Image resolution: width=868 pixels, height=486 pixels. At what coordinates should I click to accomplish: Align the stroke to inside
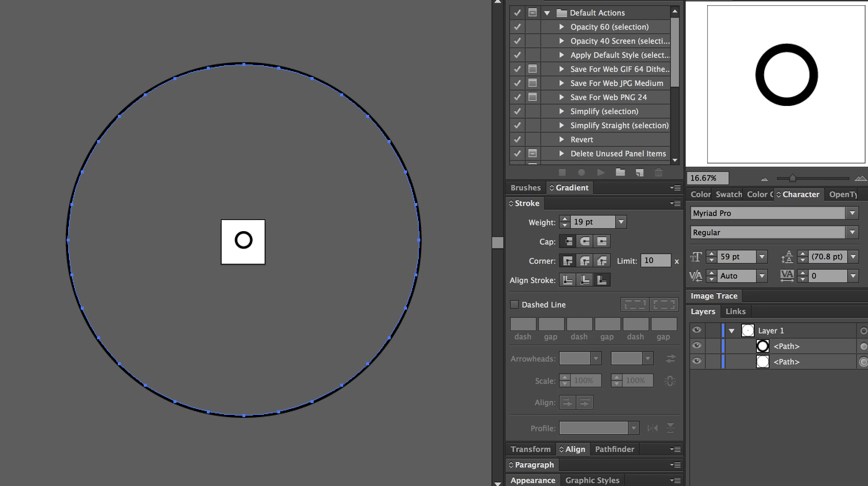[x=585, y=280]
